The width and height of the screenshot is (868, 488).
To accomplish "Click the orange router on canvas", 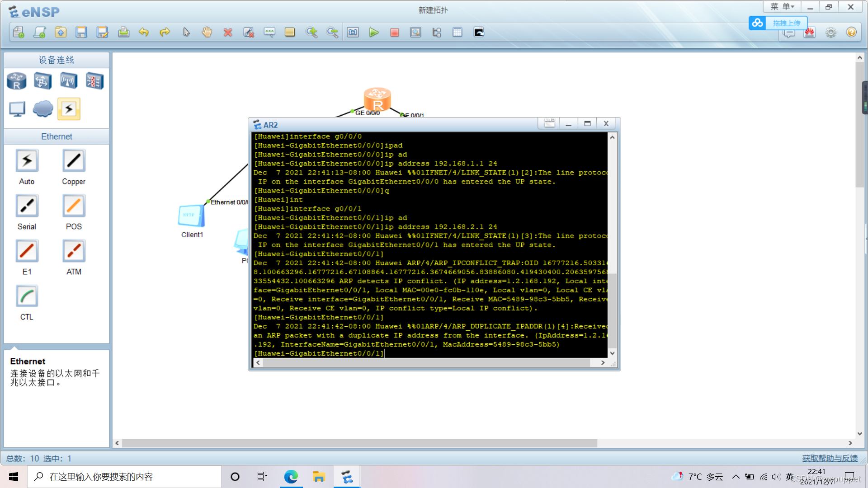I will click(377, 99).
